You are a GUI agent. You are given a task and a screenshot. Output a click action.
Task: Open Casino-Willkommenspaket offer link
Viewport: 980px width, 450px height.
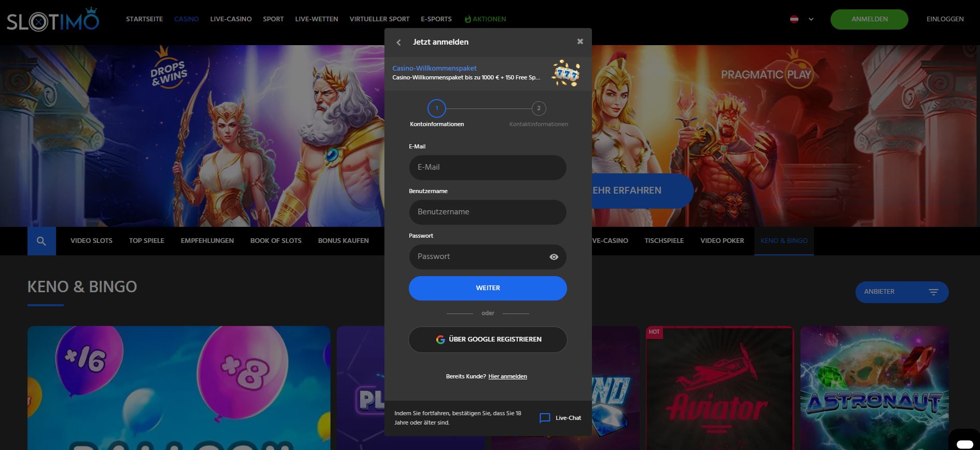[434, 68]
